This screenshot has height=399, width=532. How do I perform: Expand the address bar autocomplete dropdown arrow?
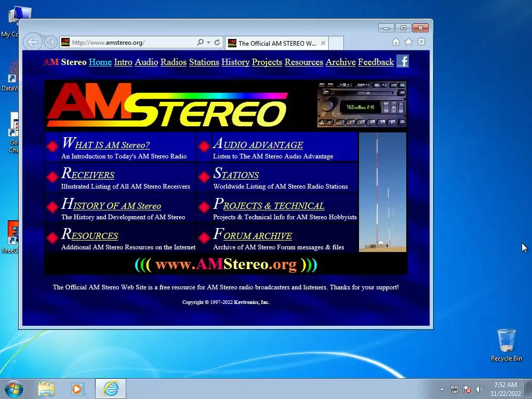tap(209, 43)
